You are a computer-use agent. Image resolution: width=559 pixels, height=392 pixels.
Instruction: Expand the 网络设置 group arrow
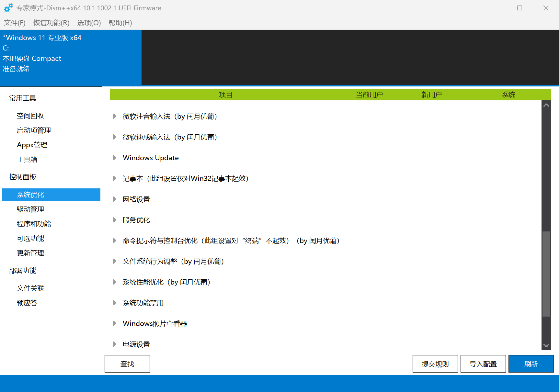115,199
